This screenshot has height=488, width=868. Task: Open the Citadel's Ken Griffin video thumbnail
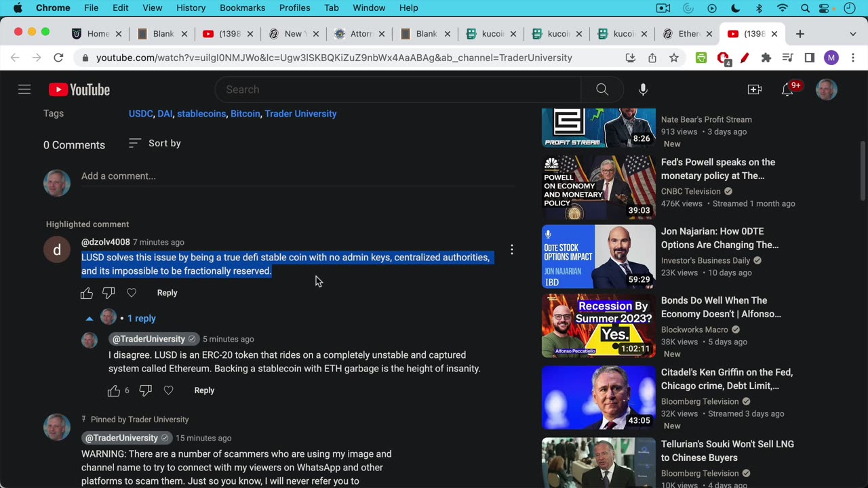coord(599,397)
